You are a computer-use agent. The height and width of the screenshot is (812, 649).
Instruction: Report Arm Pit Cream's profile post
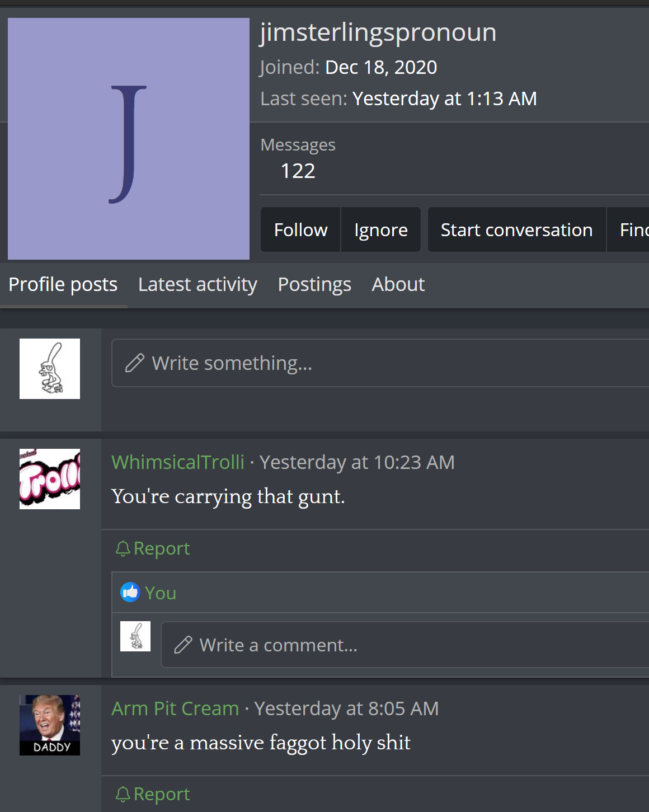pyautogui.click(x=153, y=794)
